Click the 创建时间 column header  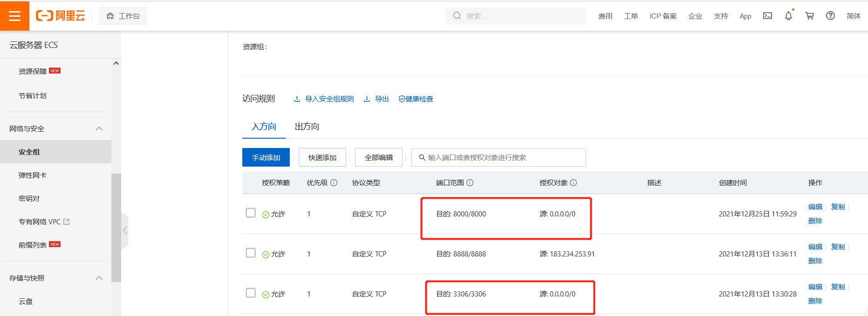[733, 183]
